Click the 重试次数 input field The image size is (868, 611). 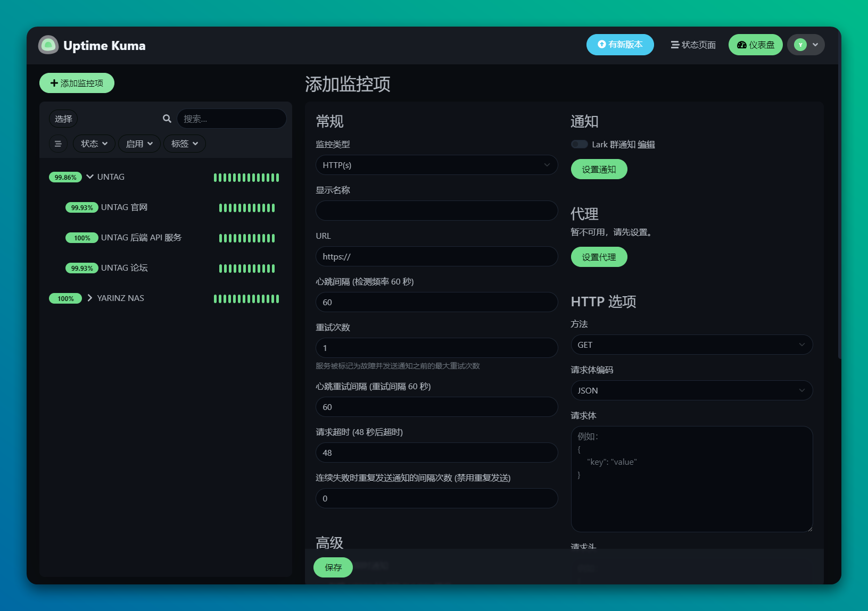[436, 348]
